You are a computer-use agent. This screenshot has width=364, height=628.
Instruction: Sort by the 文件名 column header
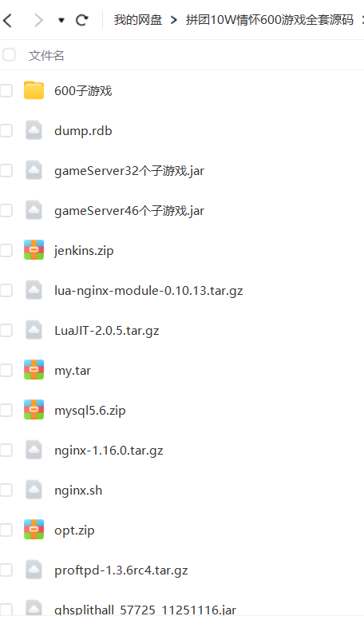coord(46,55)
